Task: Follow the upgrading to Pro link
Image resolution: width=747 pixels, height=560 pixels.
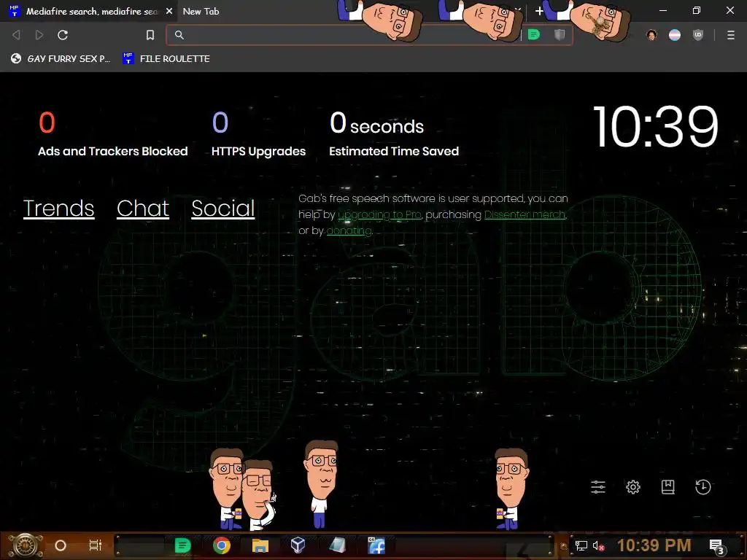Action: tap(379, 215)
